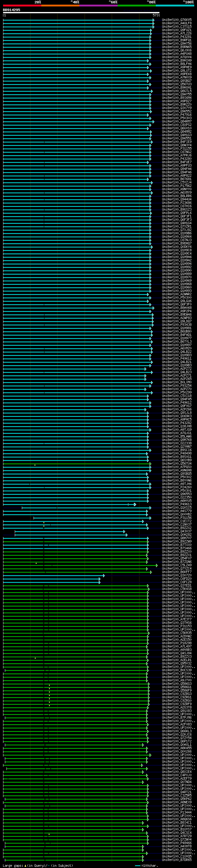Viewport: 197px width, 868px height.
Task: Select hit UniRef100_A8HYU5
Action: (177, 501)
